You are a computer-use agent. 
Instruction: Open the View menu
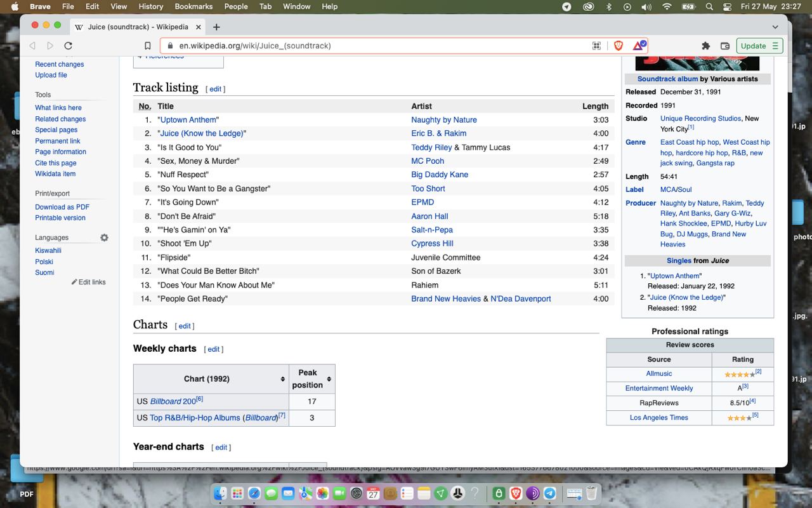point(119,6)
